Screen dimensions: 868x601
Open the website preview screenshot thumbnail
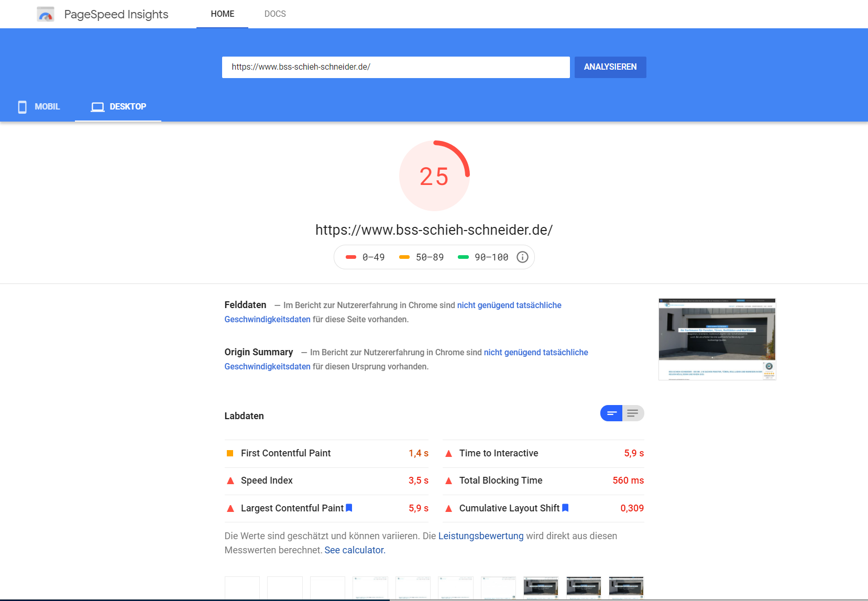(717, 339)
